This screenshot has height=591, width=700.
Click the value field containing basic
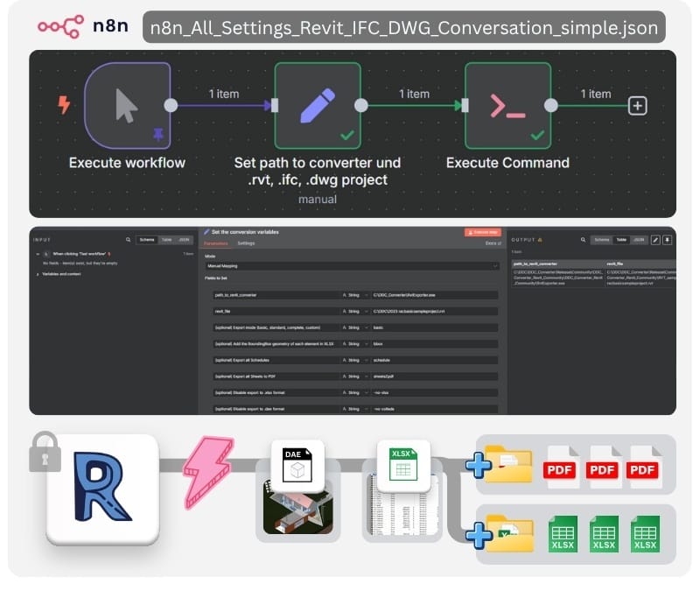[x=434, y=327]
